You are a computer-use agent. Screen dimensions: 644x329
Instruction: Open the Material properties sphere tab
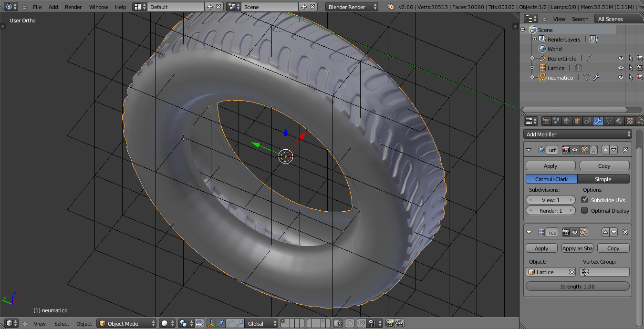point(619,121)
